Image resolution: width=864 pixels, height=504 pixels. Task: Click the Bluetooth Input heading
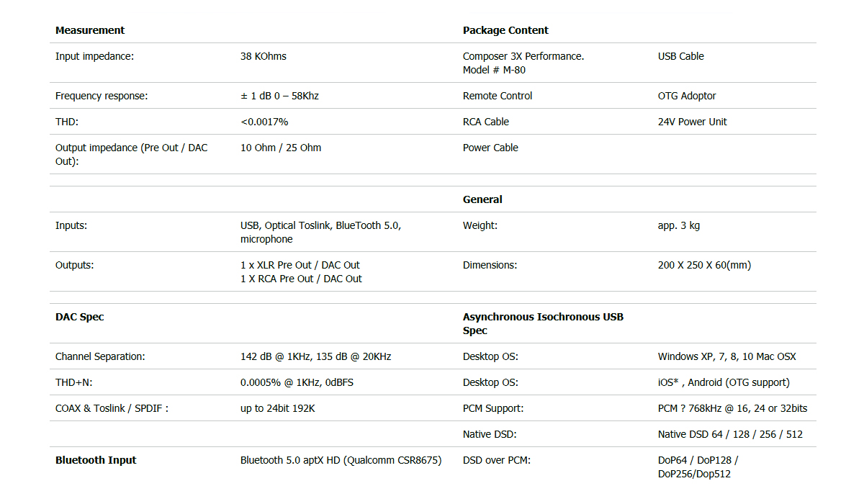point(96,460)
